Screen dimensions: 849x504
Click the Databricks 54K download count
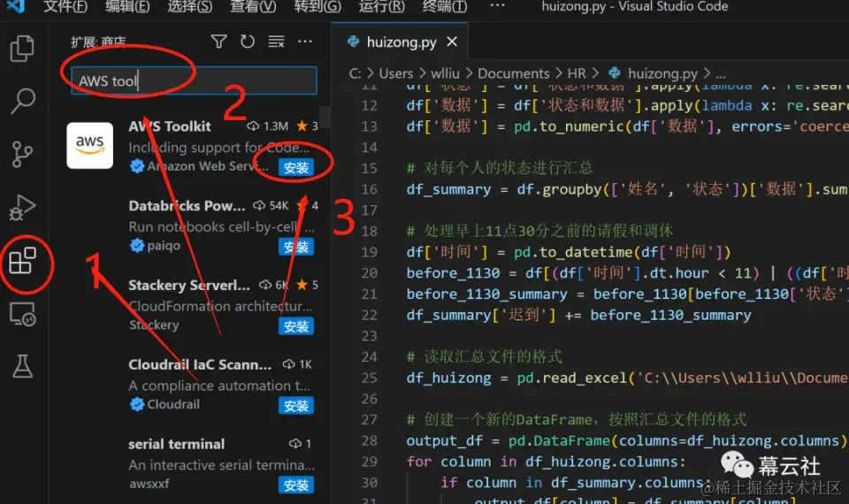[x=271, y=206]
